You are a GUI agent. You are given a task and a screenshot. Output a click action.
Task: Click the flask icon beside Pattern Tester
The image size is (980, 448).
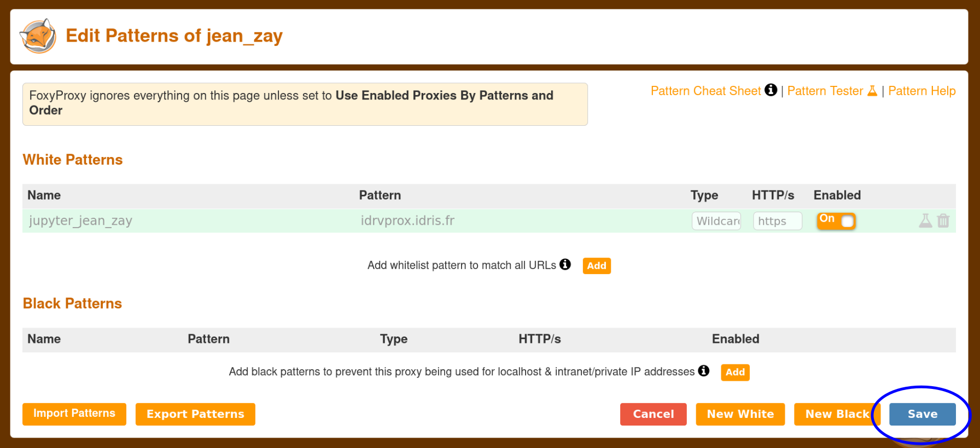point(872,91)
